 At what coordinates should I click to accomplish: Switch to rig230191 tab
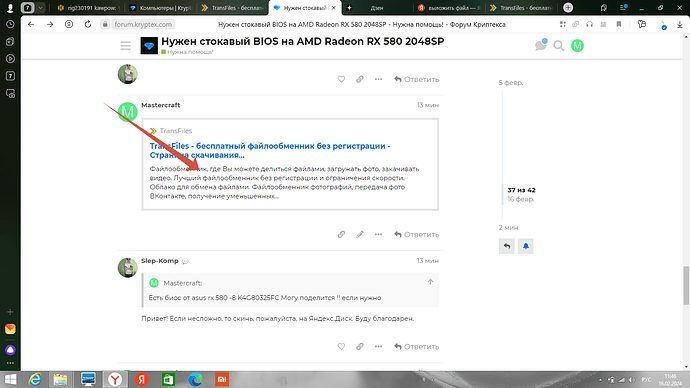pos(89,8)
